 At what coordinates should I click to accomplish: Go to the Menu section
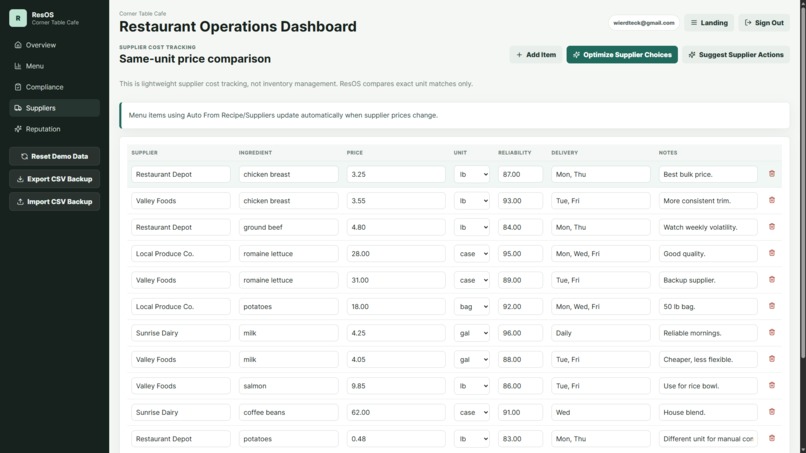54,66
